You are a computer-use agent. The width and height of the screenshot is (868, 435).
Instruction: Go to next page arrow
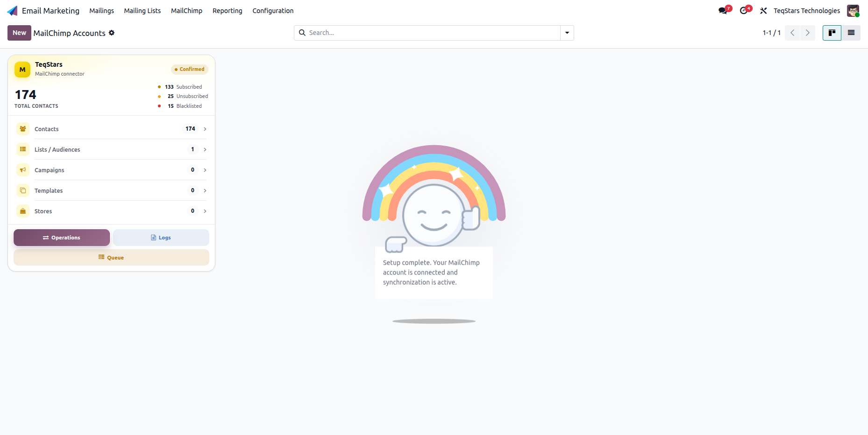click(808, 33)
